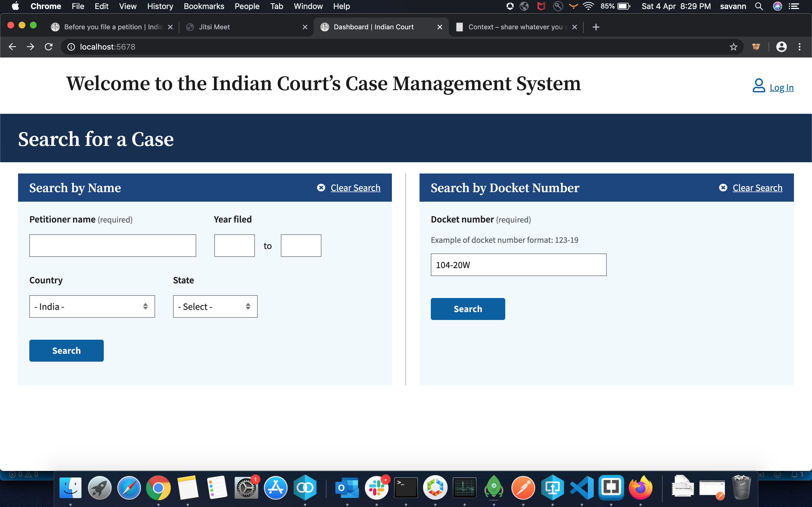Click the browser back arrow
The image size is (812, 507).
[12, 46]
